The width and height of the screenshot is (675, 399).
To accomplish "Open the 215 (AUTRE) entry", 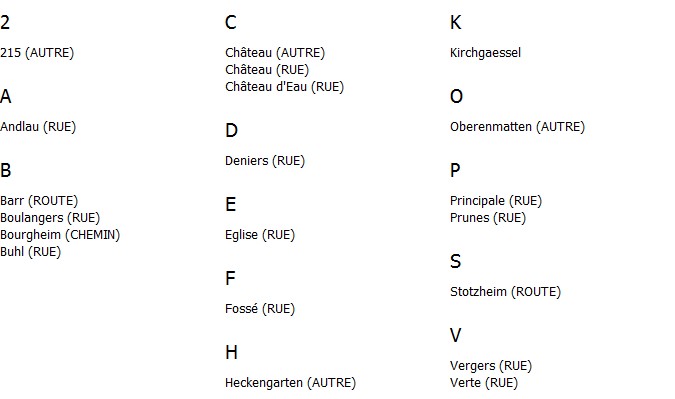I will [37, 53].
